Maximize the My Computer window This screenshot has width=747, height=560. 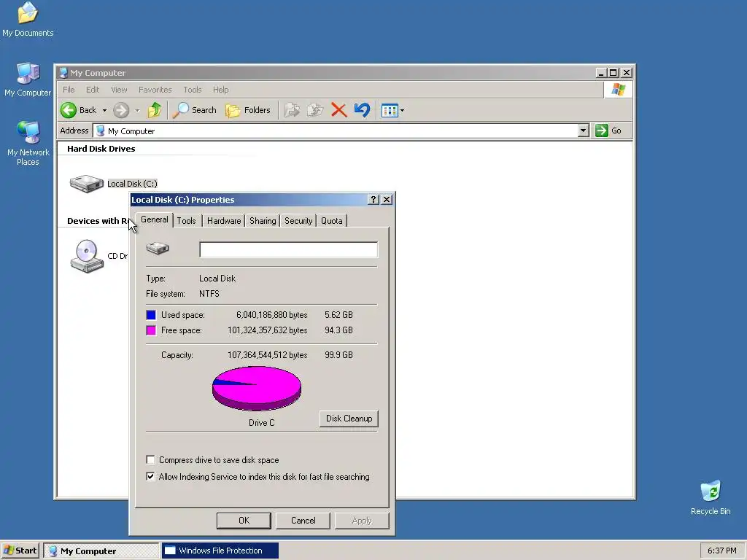(614, 73)
